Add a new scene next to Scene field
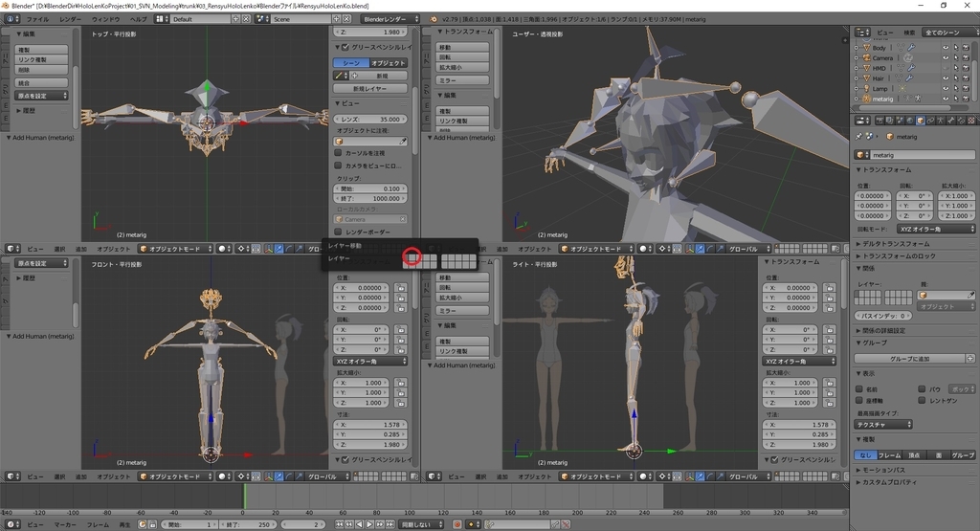Viewport: 980px width, 531px height. pyautogui.click(x=336, y=19)
